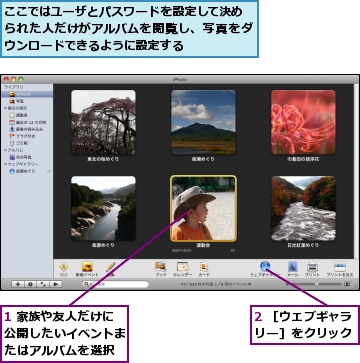
Task: Click the green zoom window button
Action: point(21,79)
